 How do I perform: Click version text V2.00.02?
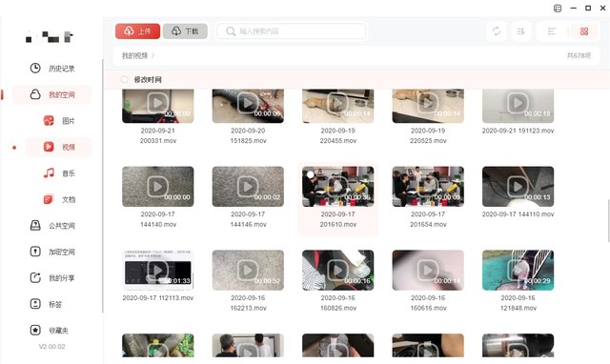coord(51,347)
